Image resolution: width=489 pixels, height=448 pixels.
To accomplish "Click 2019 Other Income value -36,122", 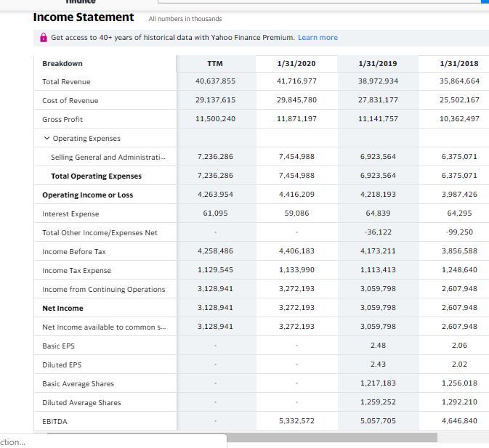I will coord(378,232).
